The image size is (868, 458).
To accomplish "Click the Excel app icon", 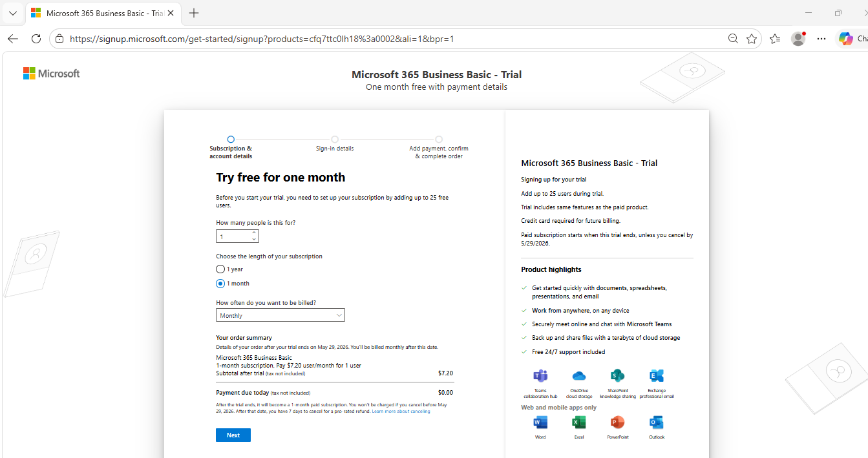I will click(x=579, y=422).
